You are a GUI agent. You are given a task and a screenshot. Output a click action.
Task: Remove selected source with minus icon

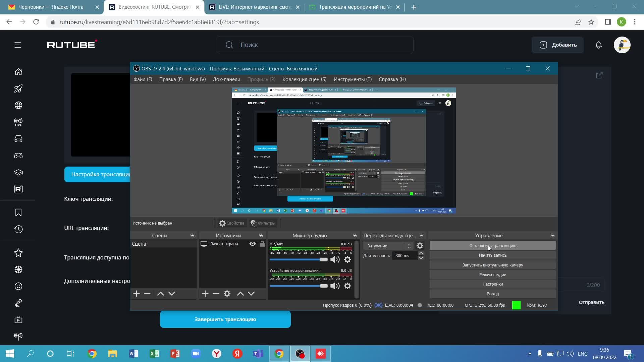point(216,294)
